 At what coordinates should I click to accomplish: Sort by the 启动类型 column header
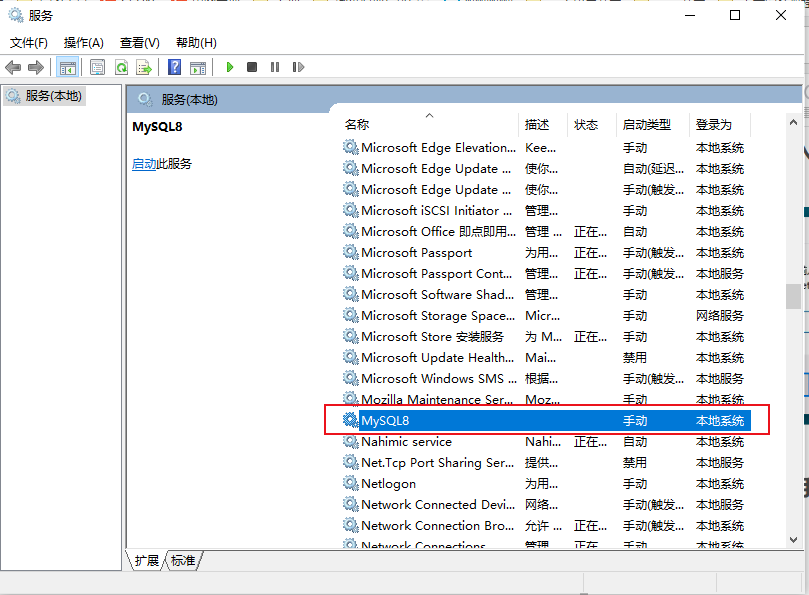pyautogui.click(x=653, y=124)
